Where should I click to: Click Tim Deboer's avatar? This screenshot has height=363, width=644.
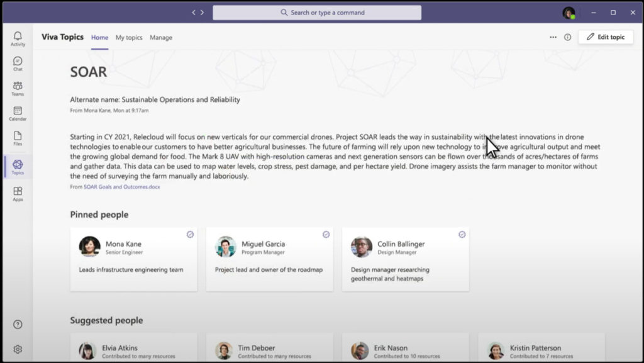click(224, 351)
